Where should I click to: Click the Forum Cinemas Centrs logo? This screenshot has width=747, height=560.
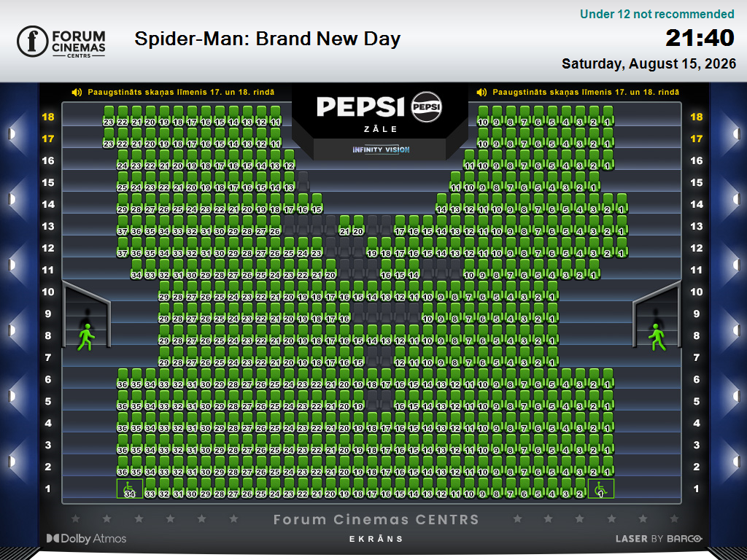61,42
